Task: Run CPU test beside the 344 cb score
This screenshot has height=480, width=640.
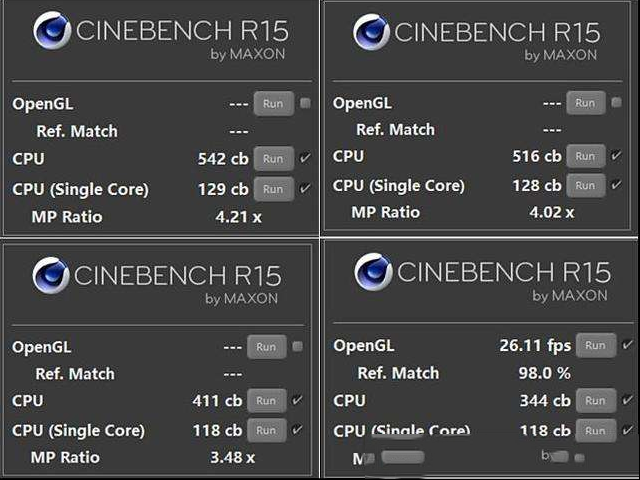Action: point(596,400)
